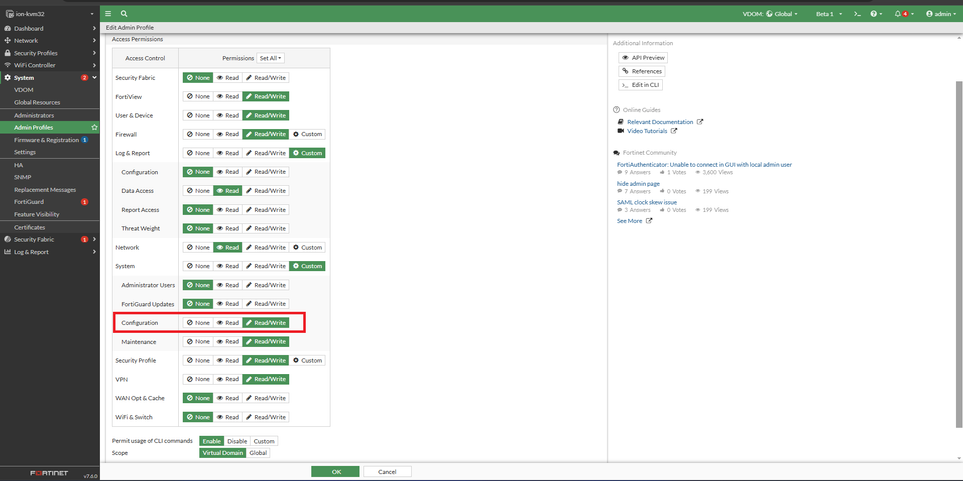The image size is (963, 481).
Task: Open Relevant Documentation link
Action: point(660,122)
